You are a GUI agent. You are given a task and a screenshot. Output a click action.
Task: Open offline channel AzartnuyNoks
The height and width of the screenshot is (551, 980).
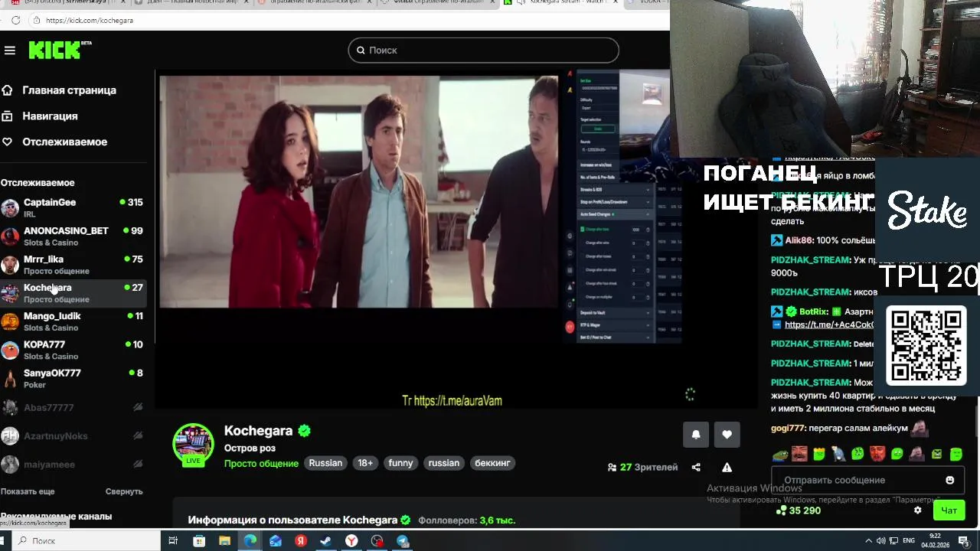pyautogui.click(x=73, y=436)
